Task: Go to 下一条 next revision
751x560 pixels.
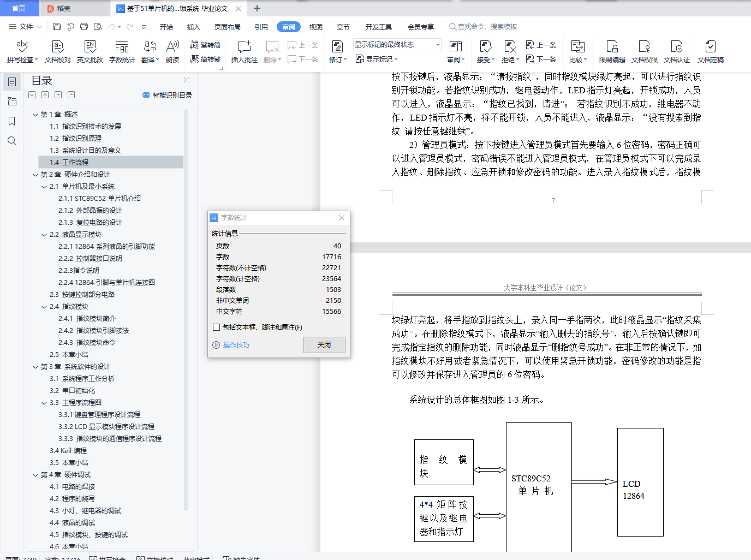Action: click(541, 59)
